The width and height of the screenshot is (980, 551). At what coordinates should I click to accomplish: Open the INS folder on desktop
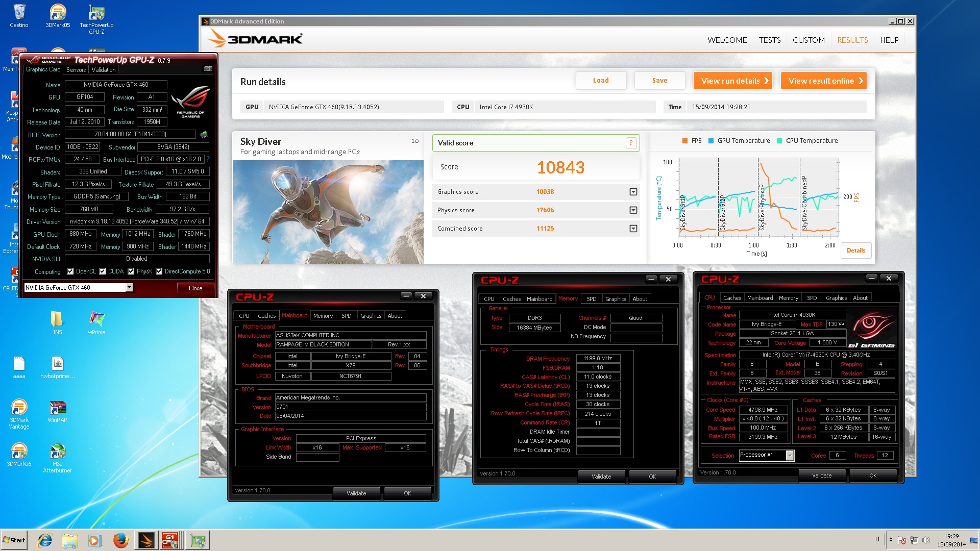57,322
